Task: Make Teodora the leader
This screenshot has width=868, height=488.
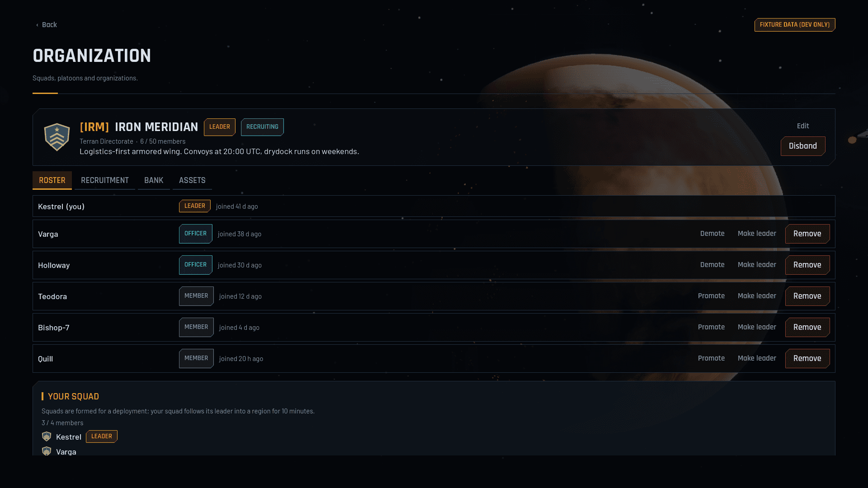Action: click(x=757, y=296)
